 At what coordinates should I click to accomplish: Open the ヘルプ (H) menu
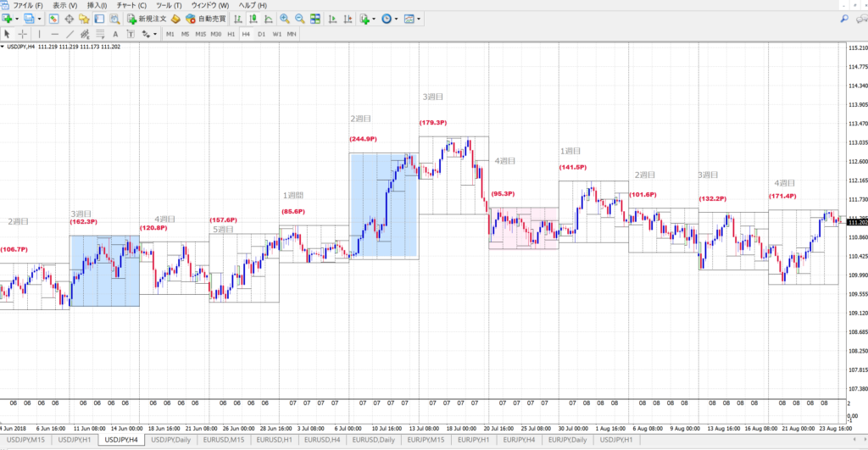click(253, 6)
